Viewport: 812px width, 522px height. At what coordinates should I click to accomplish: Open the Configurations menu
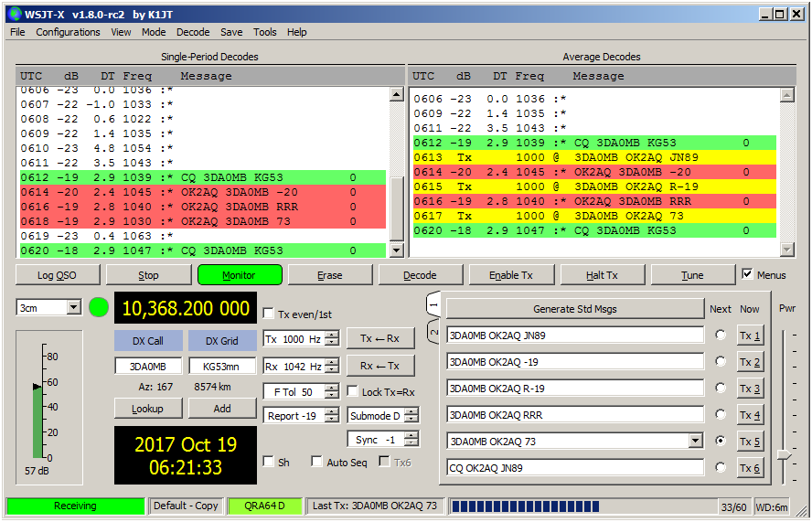click(68, 32)
